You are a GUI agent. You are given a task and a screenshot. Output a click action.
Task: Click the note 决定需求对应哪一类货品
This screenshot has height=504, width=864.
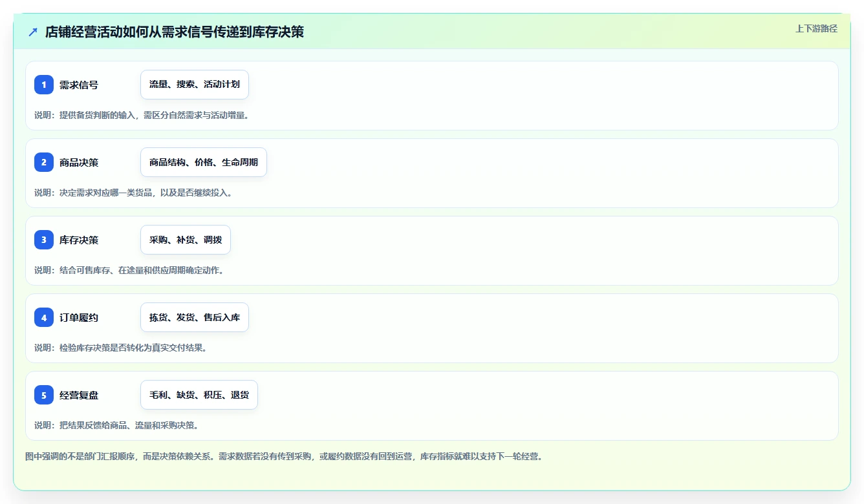pos(106,193)
